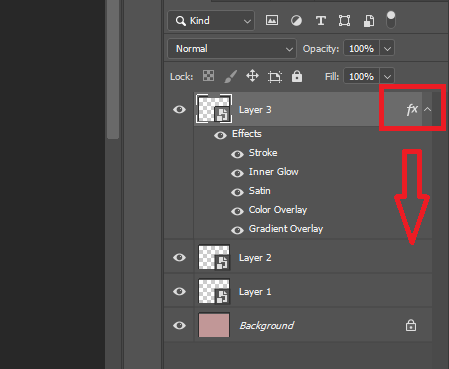This screenshot has height=369, width=449.
Task: Select Layer 3 name text
Action: pos(255,110)
